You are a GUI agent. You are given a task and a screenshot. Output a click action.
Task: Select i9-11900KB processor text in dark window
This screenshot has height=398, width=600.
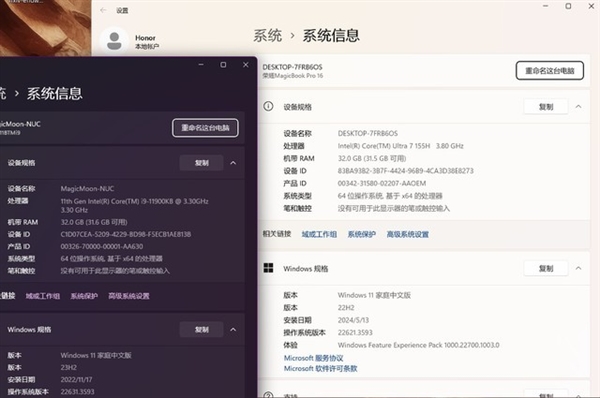coord(134,205)
